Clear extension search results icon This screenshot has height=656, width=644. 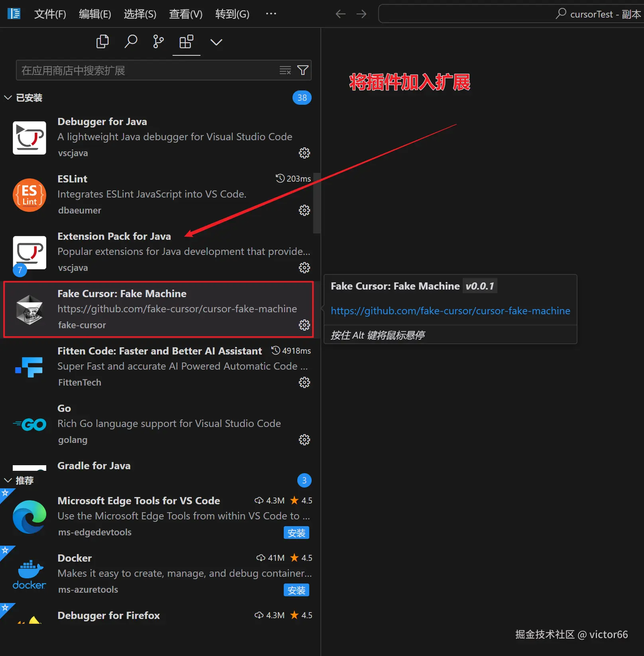click(285, 70)
